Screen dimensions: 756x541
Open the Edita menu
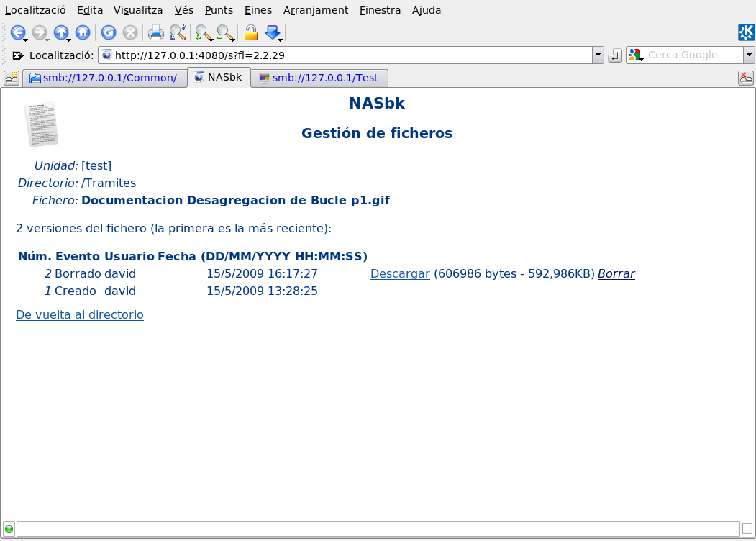click(90, 10)
